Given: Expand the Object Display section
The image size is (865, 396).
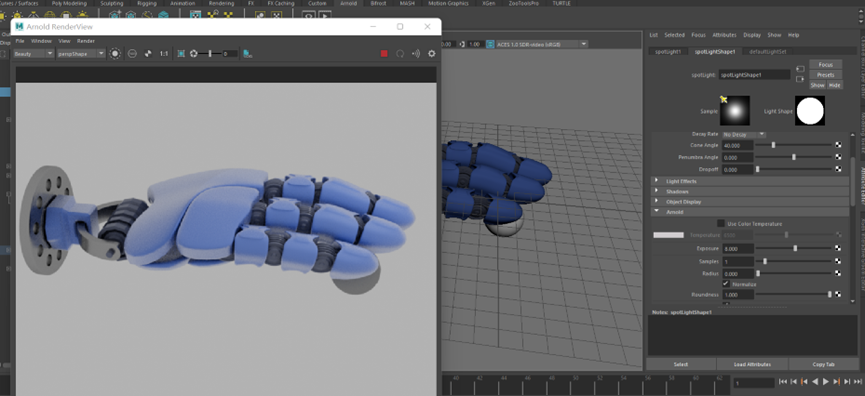Looking at the screenshot, I should [750, 202].
